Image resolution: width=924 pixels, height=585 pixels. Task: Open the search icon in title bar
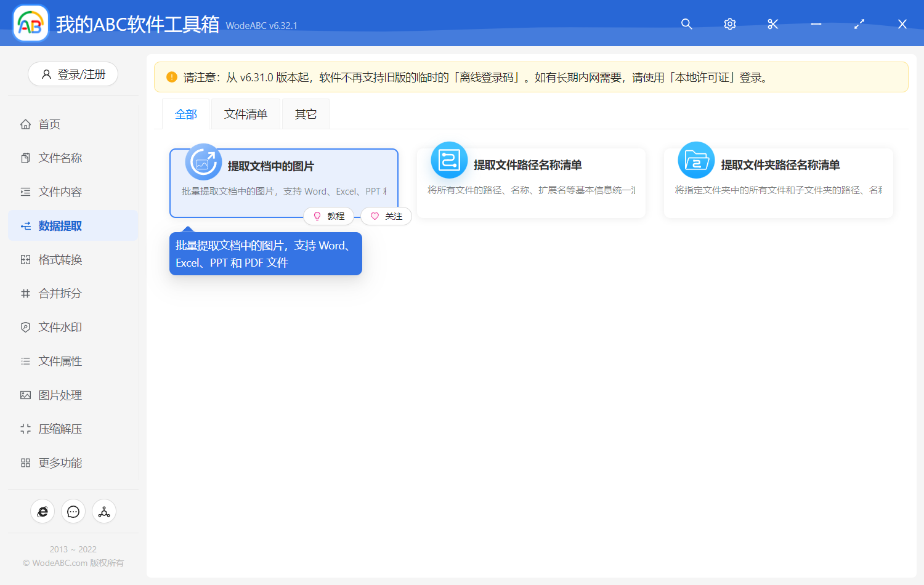(x=686, y=24)
